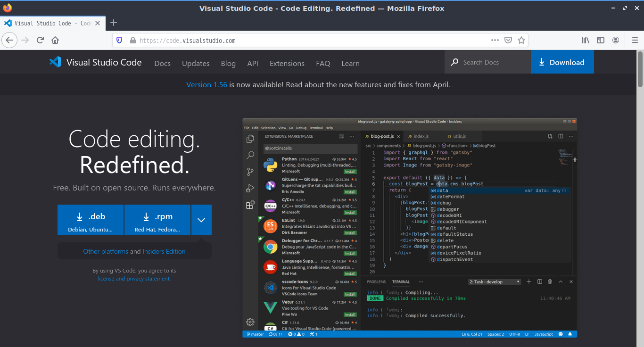
Task: Bookmark this page with the star
Action: click(521, 41)
